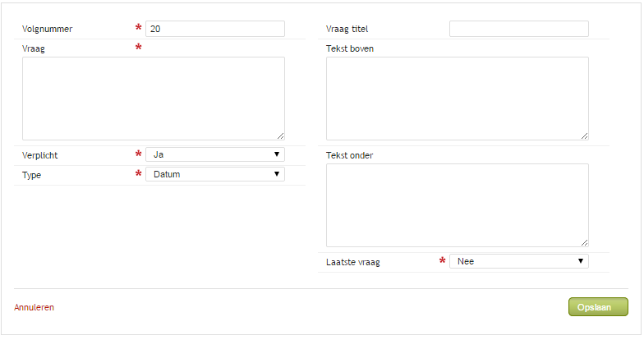Open the Verplicht dropdown showing Ja

click(x=215, y=154)
